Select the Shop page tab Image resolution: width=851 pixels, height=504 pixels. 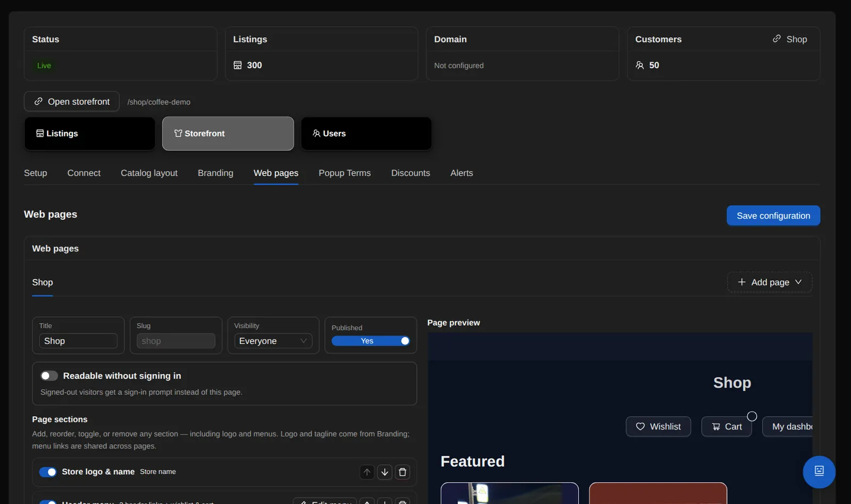click(x=43, y=282)
